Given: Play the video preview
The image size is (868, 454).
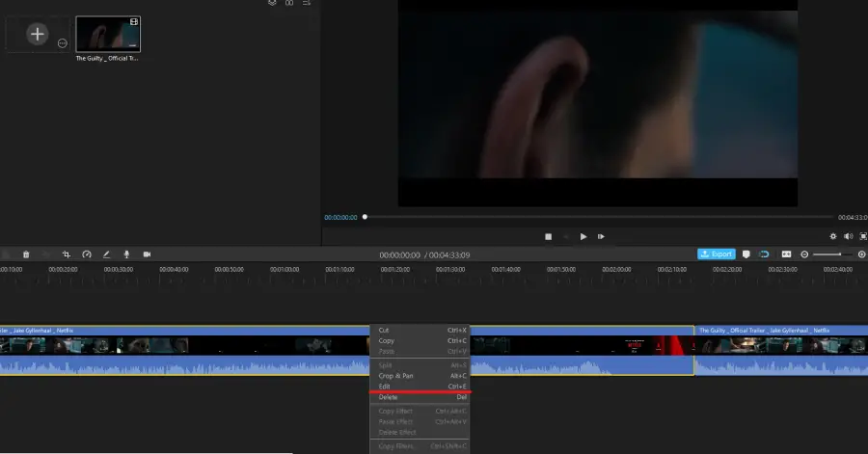Looking at the screenshot, I should 583,237.
